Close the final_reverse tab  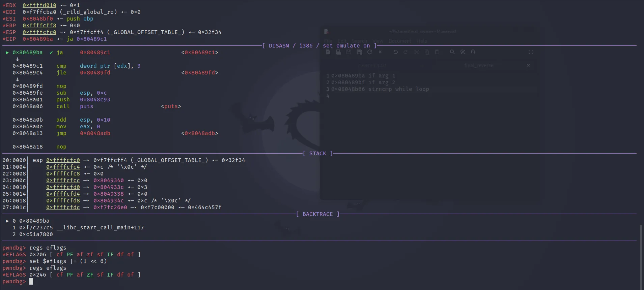(x=528, y=65)
